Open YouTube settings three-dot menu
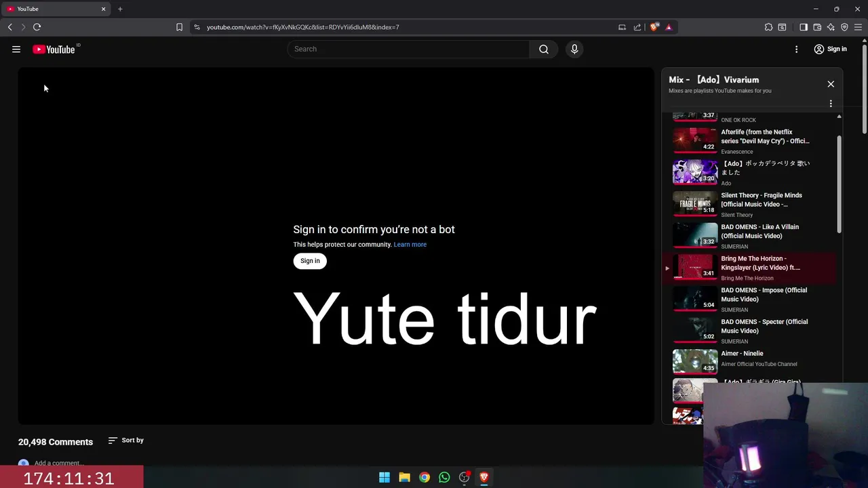This screenshot has height=488, width=868. pos(797,49)
